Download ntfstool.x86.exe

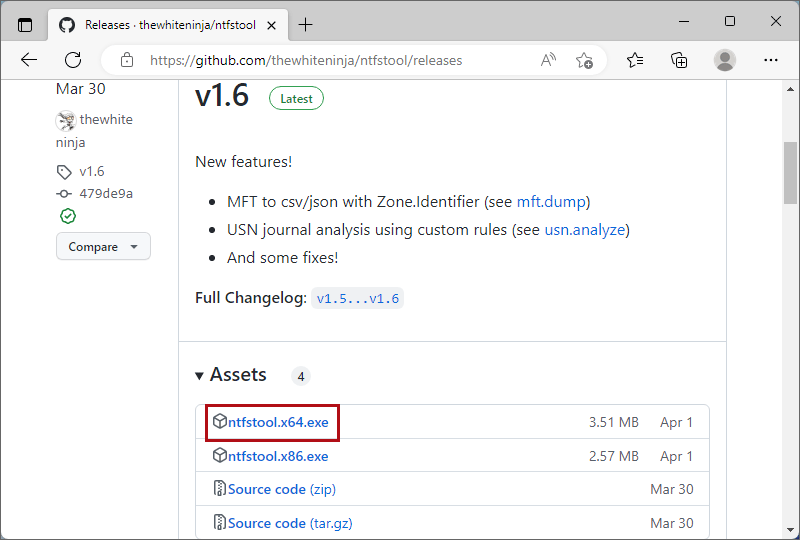(278, 456)
